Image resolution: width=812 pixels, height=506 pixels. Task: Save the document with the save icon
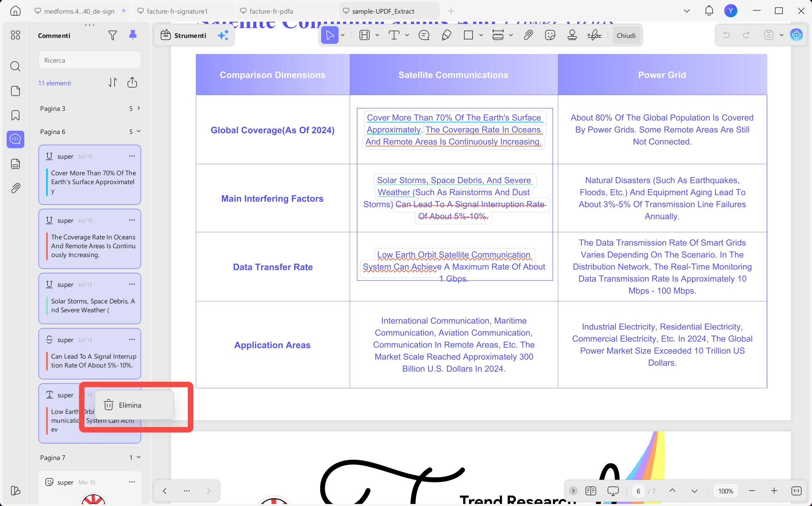pos(769,35)
